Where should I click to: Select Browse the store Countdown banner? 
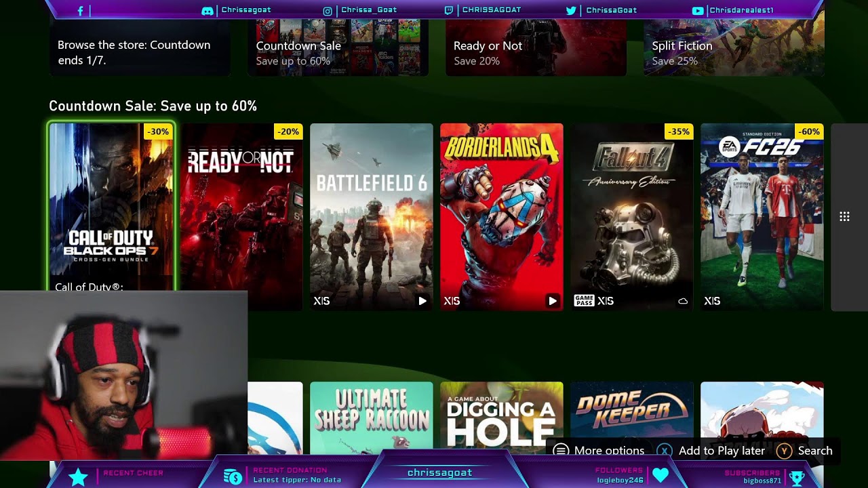tap(140, 47)
